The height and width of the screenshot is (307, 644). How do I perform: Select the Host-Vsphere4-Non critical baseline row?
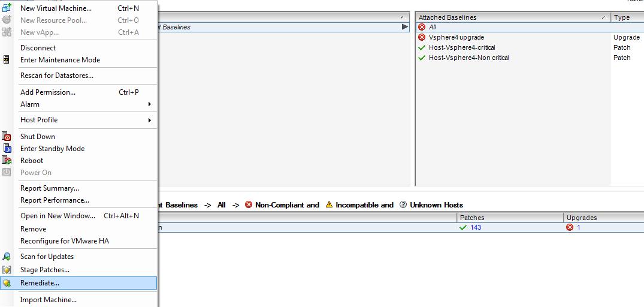click(x=530, y=58)
